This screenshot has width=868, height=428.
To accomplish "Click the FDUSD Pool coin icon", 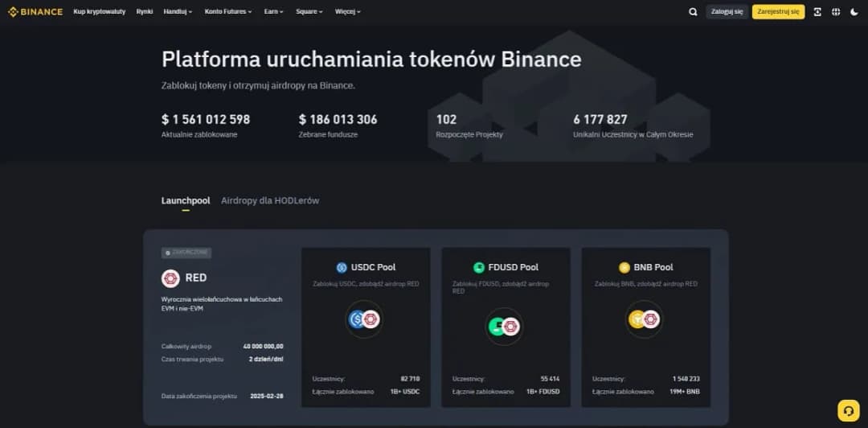I will pyautogui.click(x=480, y=267).
